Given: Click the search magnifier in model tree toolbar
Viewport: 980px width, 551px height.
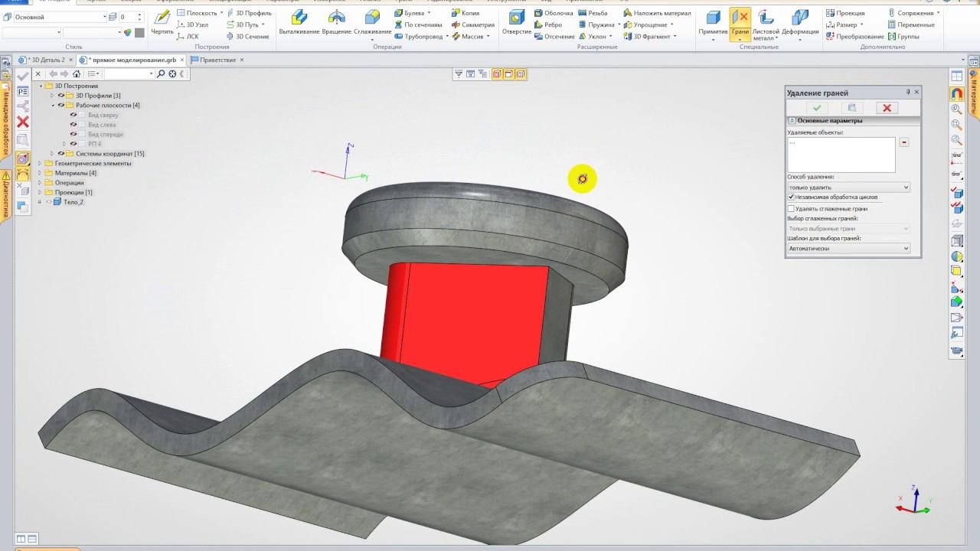Looking at the screenshot, I should tap(161, 73).
